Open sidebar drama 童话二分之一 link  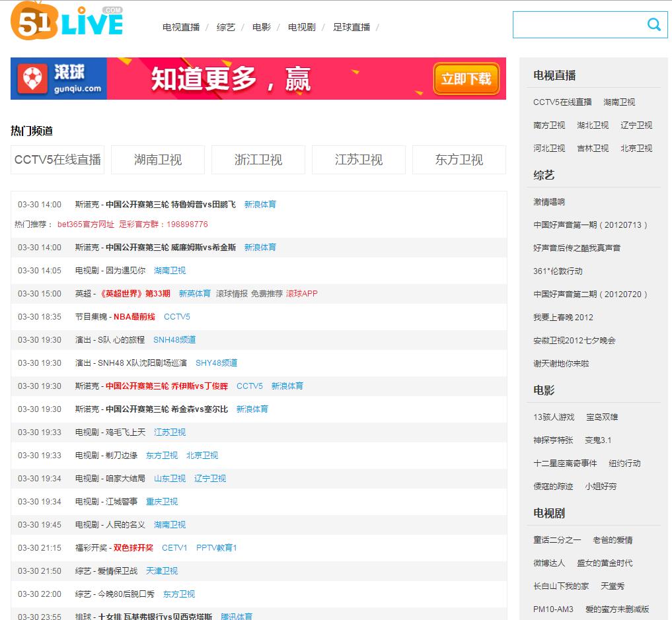pyautogui.click(x=557, y=540)
